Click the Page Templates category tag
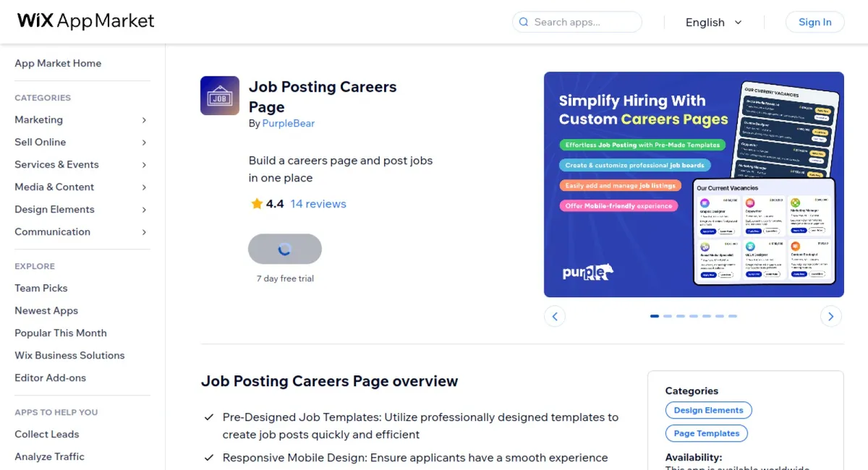The image size is (868, 470). pyautogui.click(x=706, y=433)
